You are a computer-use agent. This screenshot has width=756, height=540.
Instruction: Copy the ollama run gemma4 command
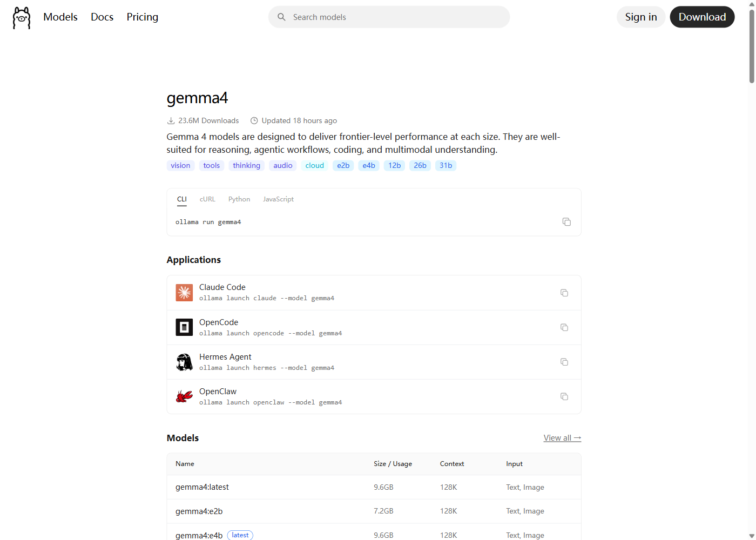(566, 222)
